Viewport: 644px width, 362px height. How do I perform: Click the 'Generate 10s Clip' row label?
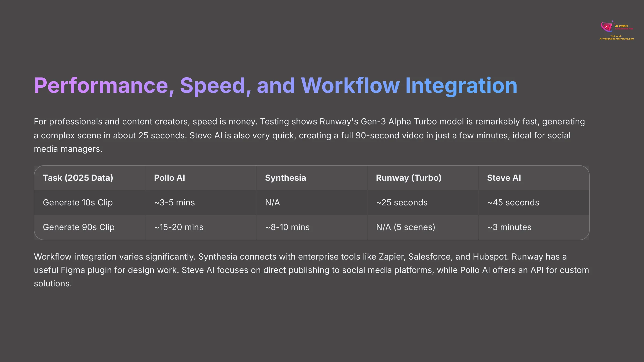click(78, 202)
